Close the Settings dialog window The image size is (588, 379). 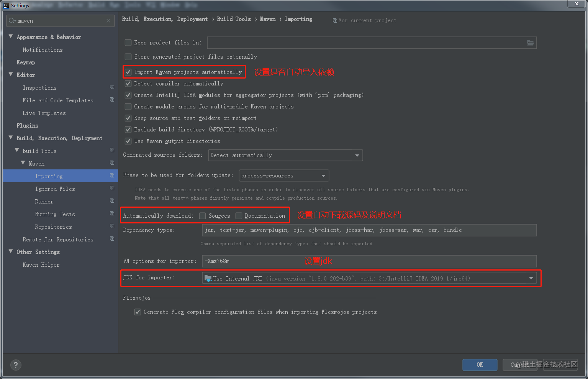[576, 4]
